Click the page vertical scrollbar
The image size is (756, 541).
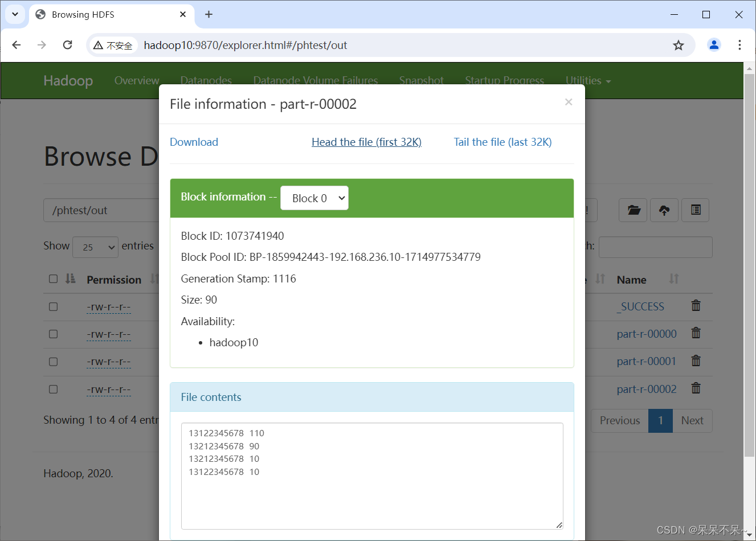pos(749,265)
